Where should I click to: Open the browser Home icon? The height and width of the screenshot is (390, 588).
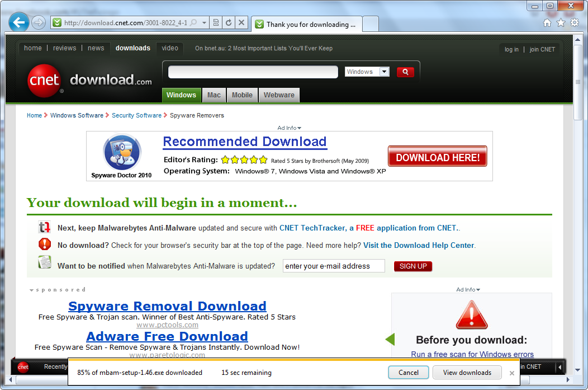pyautogui.click(x=547, y=23)
